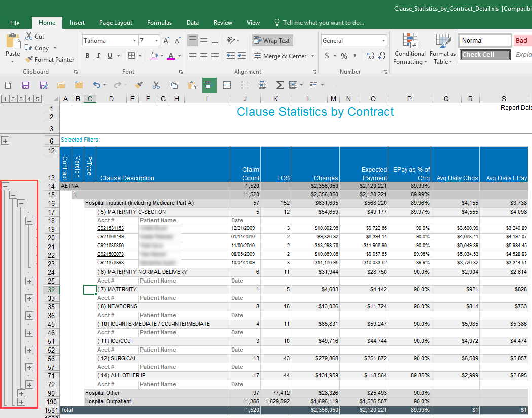532x418 pixels.
Task: Toggle Italic formatting
Action: click(98, 56)
